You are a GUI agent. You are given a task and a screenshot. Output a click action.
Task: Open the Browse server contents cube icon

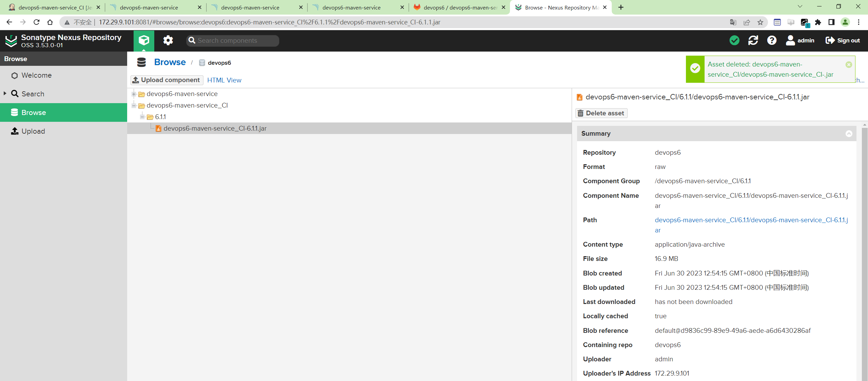point(144,41)
